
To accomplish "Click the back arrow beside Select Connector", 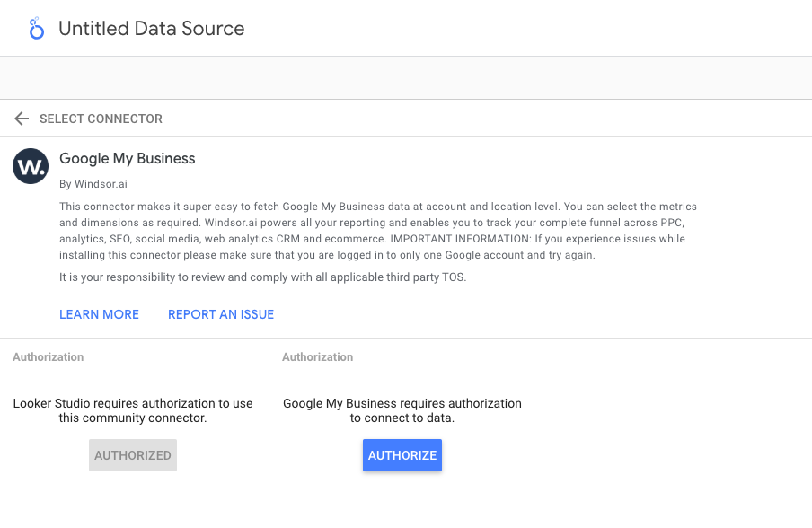I will click(x=22, y=119).
